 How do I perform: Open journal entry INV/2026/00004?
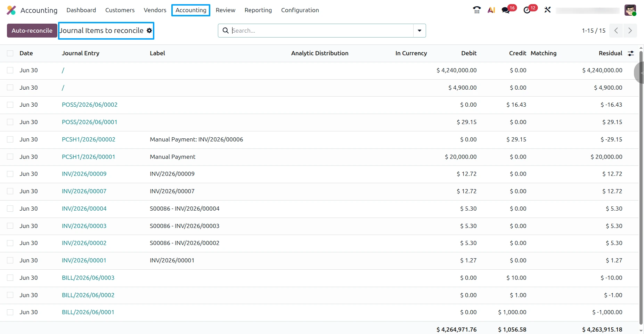84,209
